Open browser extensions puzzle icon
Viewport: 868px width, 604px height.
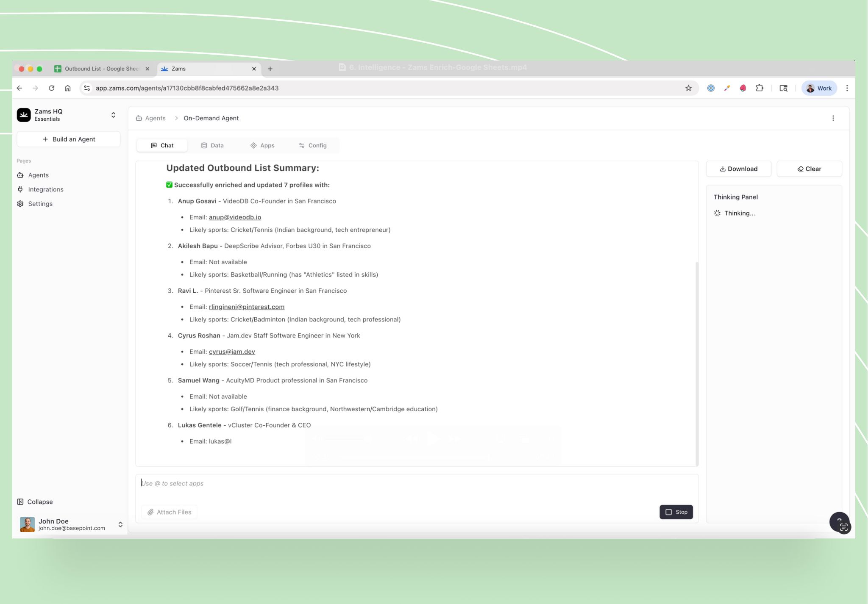coord(759,88)
